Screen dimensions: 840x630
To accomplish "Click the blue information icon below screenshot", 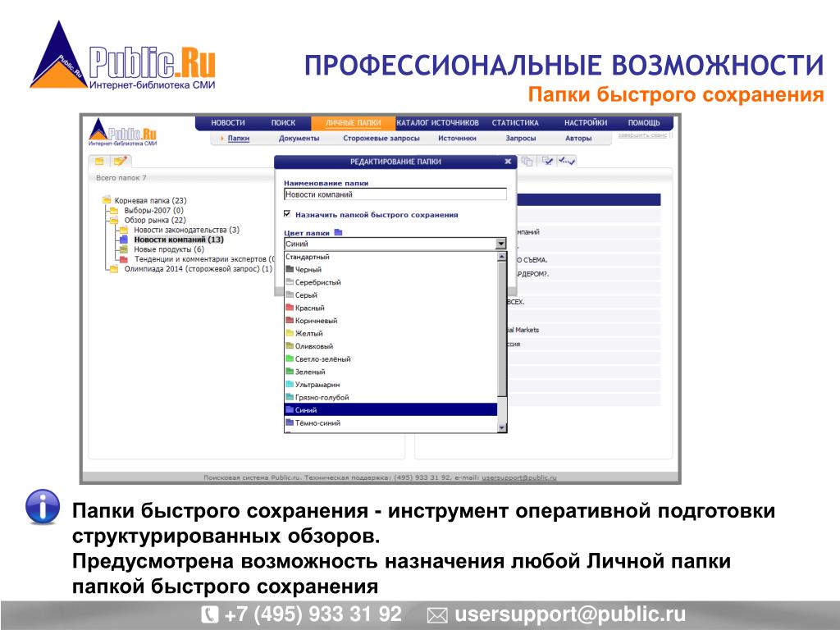I will [43, 506].
